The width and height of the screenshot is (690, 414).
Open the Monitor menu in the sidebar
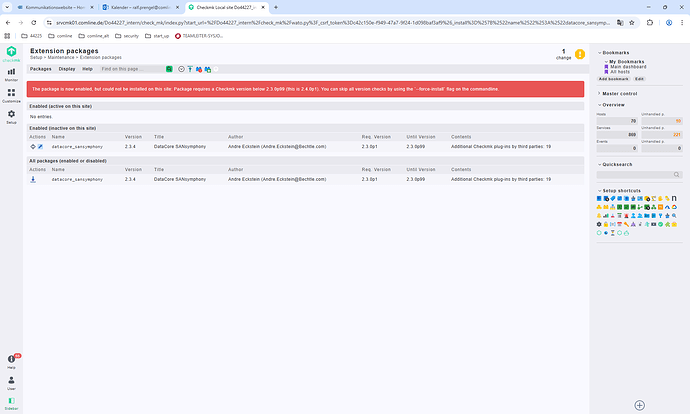[x=11, y=75]
